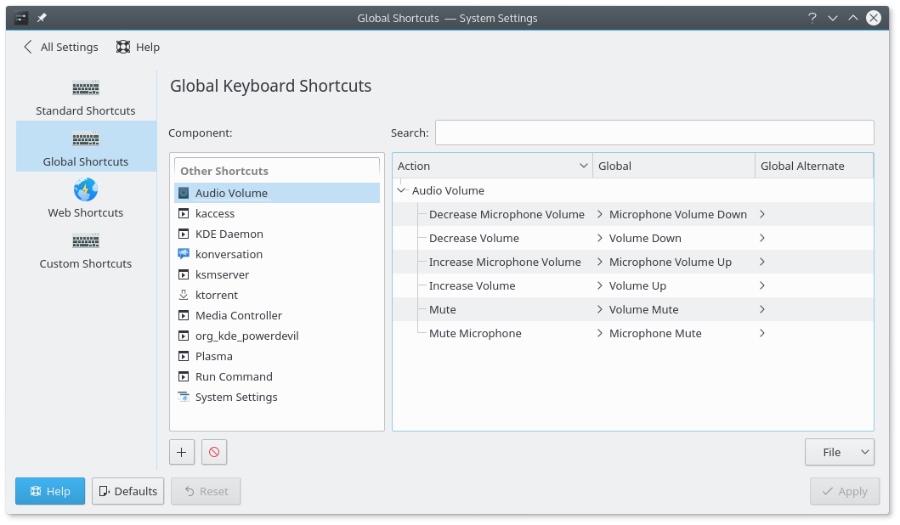
Task: Select konversation in the component list
Action: 229,254
